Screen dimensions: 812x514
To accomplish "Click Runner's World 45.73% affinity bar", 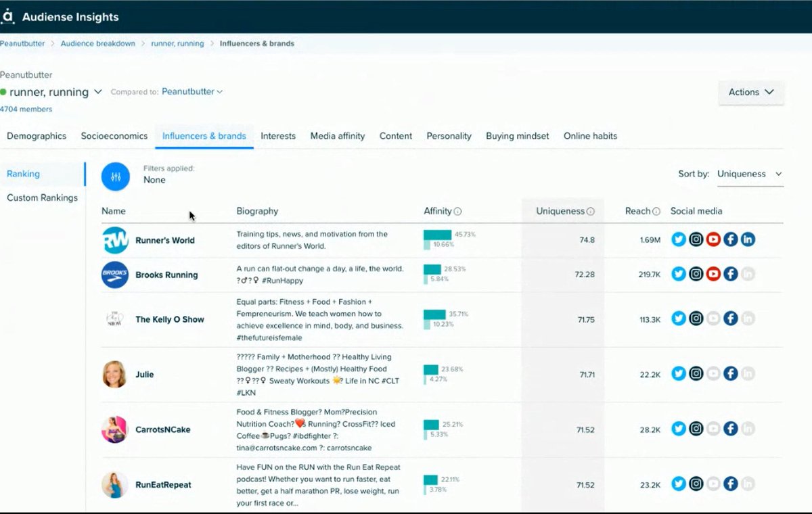I will click(x=437, y=235).
